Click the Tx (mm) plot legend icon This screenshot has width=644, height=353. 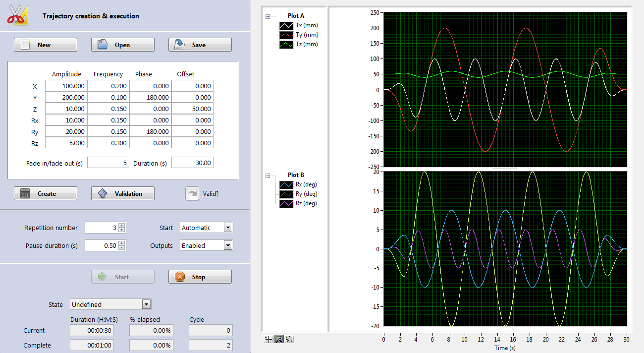[286, 25]
